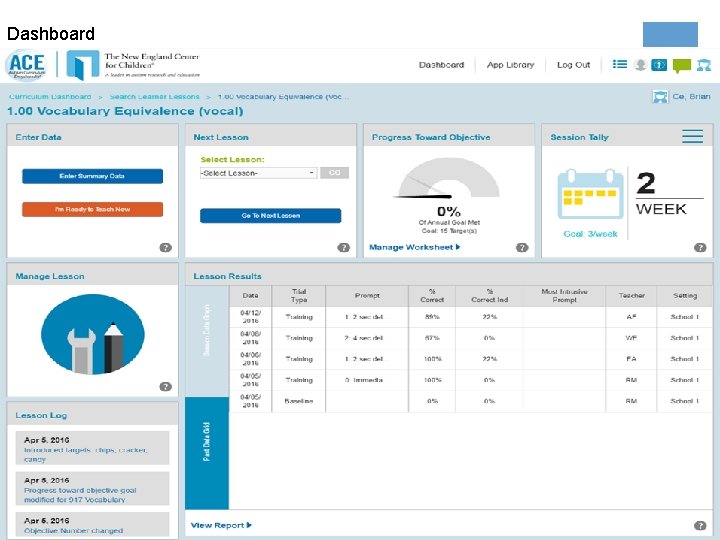Click the 67% correct cell

(432, 338)
